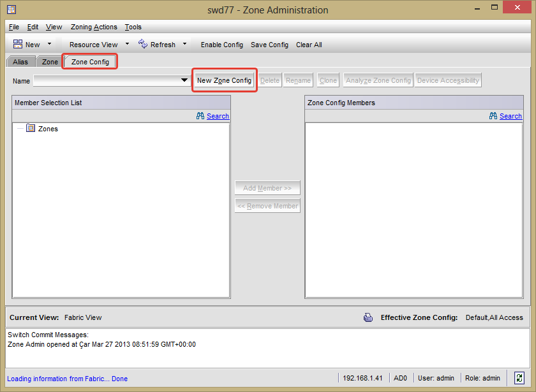Open the Zoning Actions menu

(94, 27)
